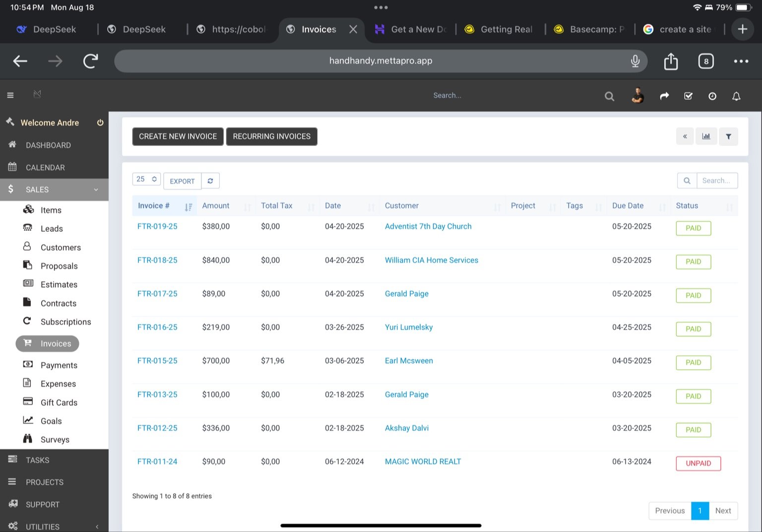Image resolution: width=762 pixels, height=532 pixels.
Task: Open the filter funnel icon
Action: point(728,136)
